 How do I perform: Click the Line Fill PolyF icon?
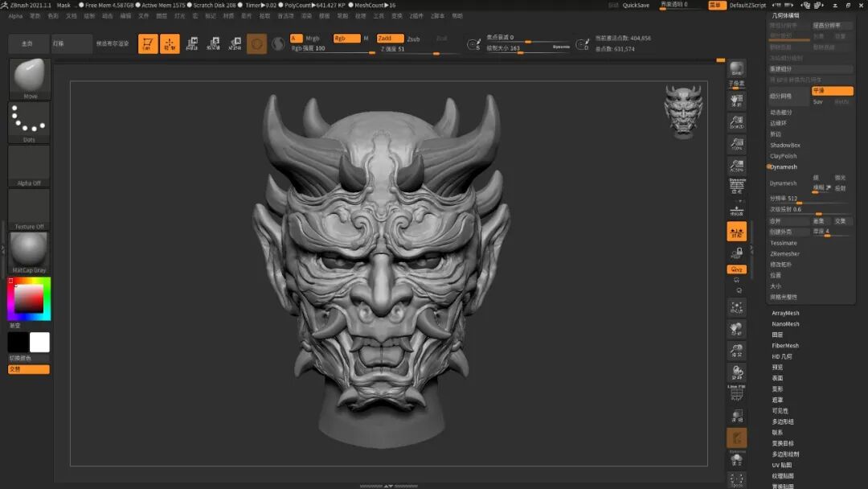[x=736, y=394]
